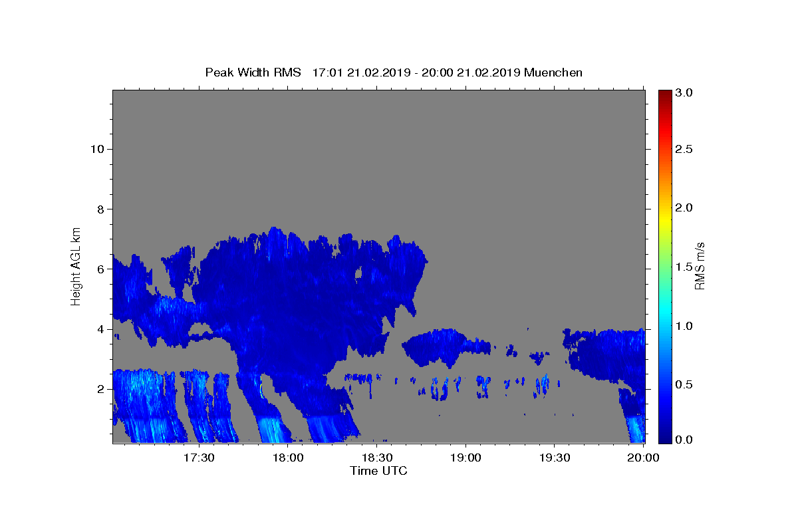Click the colorbar value 0.5
The height and width of the screenshot is (532, 798).
[684, 384]
